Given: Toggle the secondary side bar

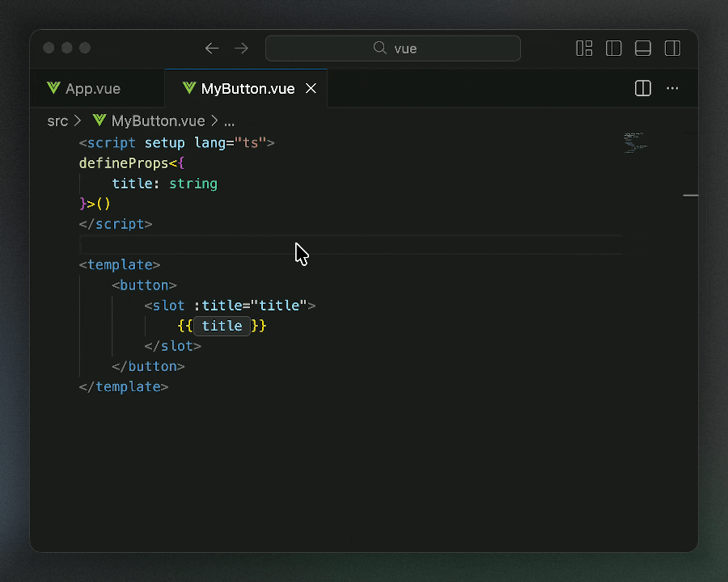Looking at the screenshot, I should point(672,48).
